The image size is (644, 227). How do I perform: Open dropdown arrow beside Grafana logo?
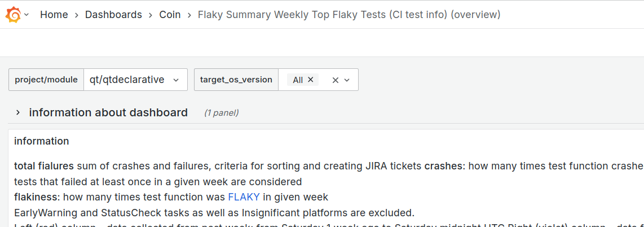pos(27,15)
